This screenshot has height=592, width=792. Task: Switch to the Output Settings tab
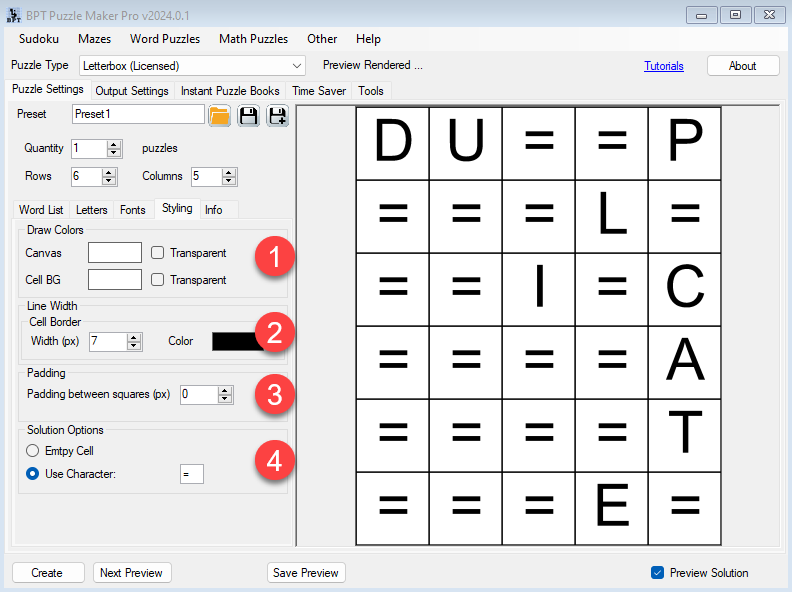click(x=131, y=91)
